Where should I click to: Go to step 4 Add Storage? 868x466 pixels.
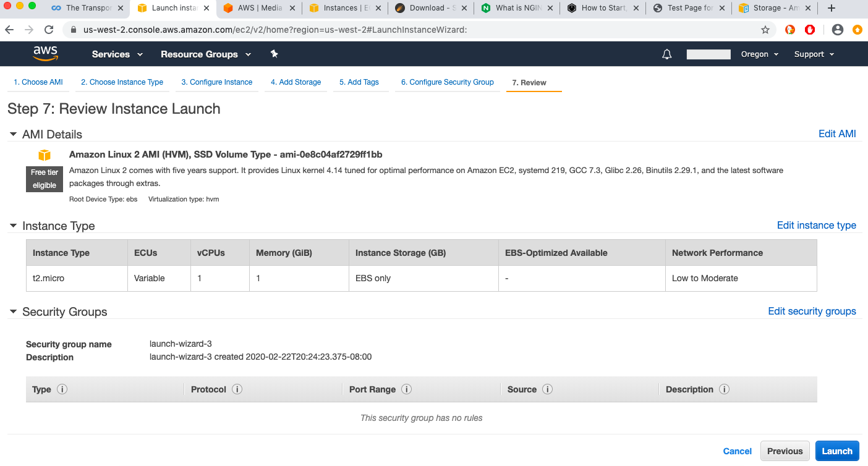tap(296, 82)
